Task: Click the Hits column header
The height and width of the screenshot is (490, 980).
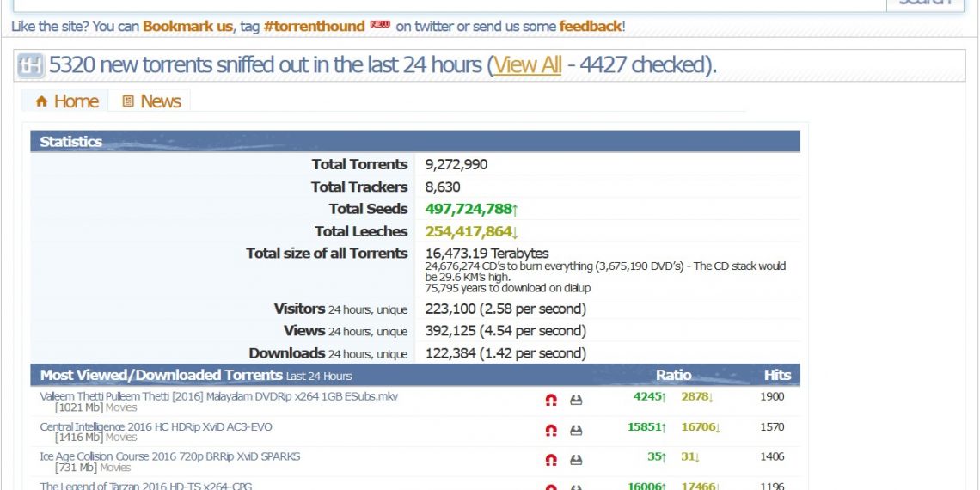Action: [777, 375]
